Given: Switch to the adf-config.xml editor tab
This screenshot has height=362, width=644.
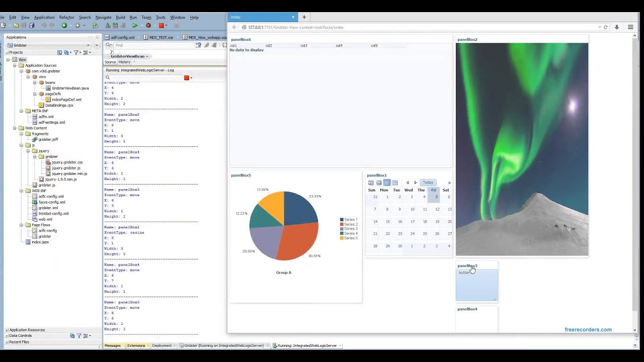Looking at the screenshot, I should click(122, 37).
